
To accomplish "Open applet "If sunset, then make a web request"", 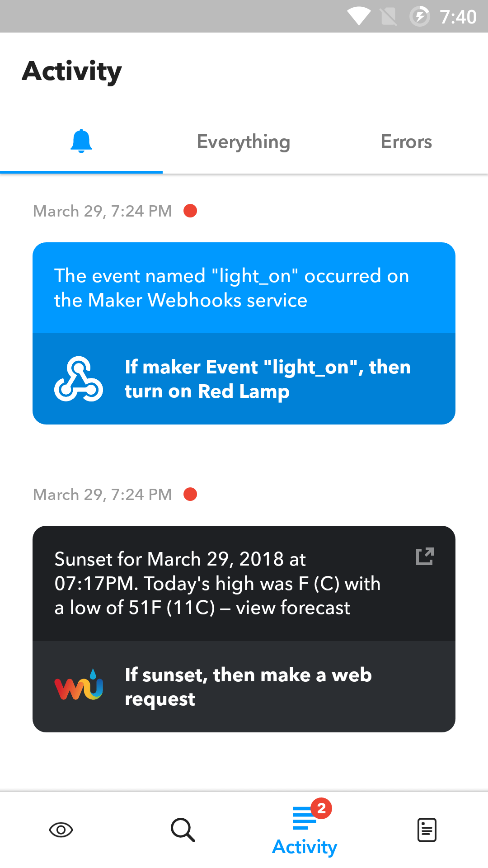I will pos(249,687).
